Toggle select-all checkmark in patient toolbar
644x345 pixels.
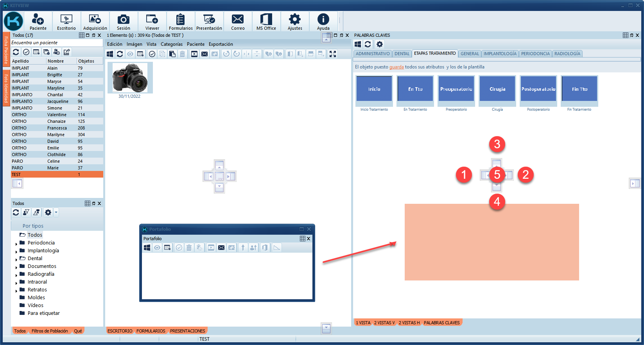pos(26,52)
